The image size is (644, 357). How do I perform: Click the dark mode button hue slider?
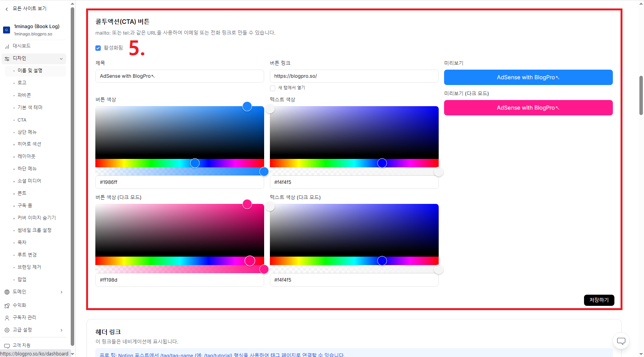click(180, 261)
